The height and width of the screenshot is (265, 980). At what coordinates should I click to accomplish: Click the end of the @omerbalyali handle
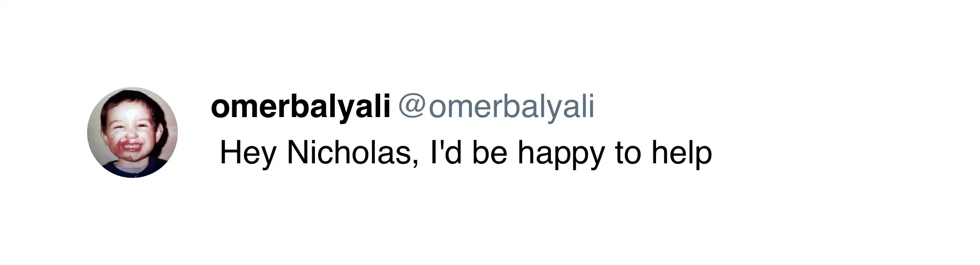coord(591,107)
